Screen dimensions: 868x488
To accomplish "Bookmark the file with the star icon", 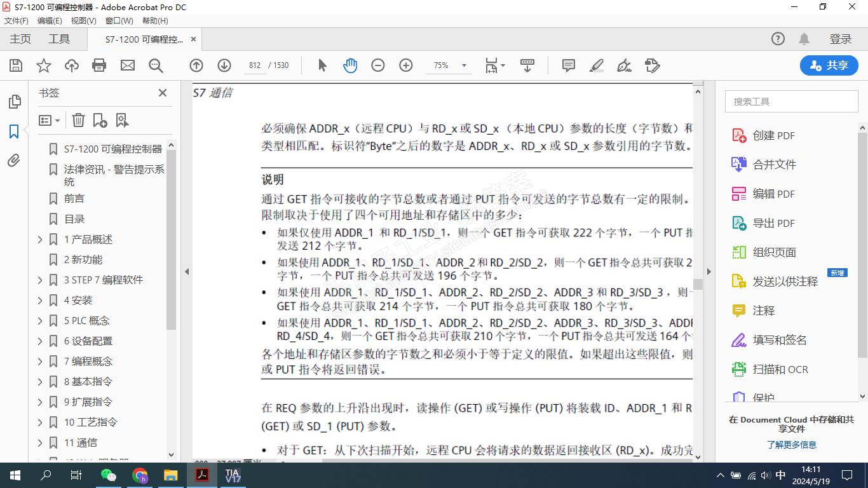I will pos(44,65).
